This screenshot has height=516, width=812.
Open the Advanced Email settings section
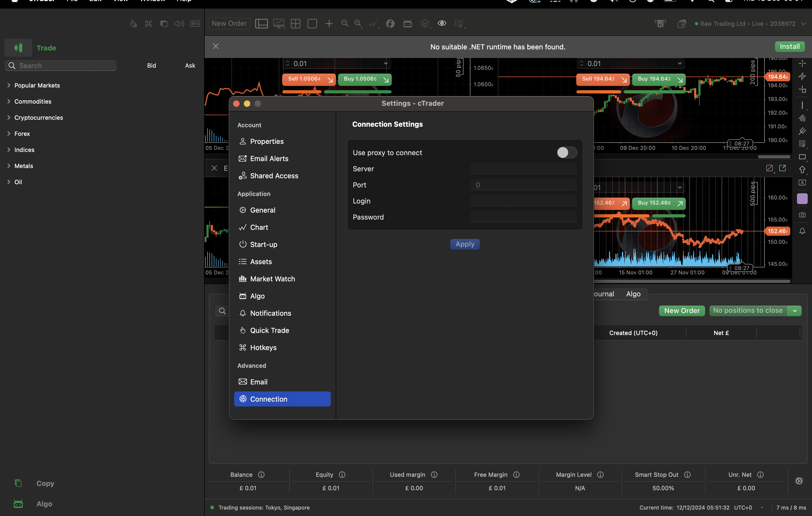pos(282,382)
